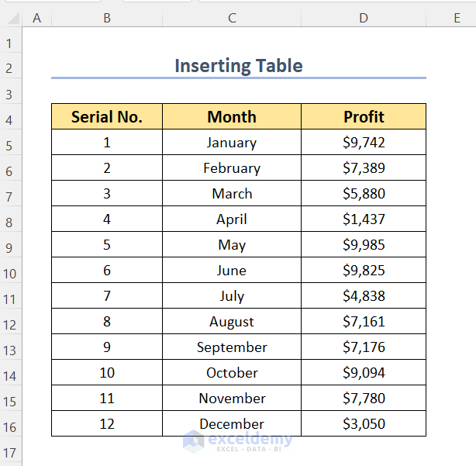The height and width of the screenshot is (466, 476).
Task: Select serial number 7 cell
Action: point(107,296)
